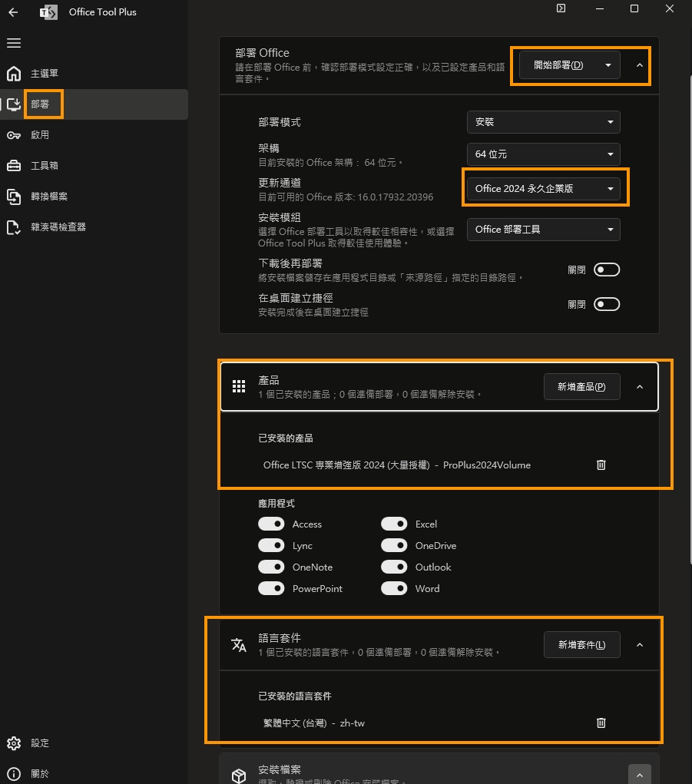This screenshot has width=692, height=784.
Task: Disable the PowerPoint application toggle
Action: point(271,588)
